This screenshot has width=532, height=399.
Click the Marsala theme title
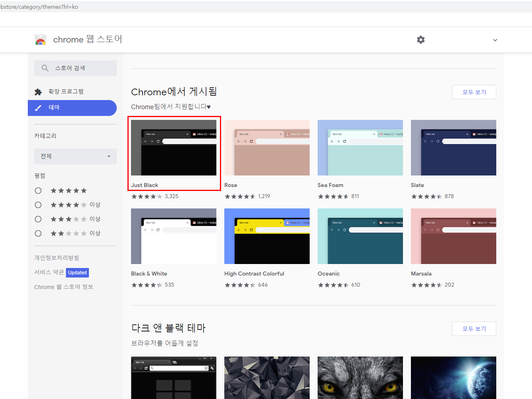pyautogui.click(x=421, y=274)
